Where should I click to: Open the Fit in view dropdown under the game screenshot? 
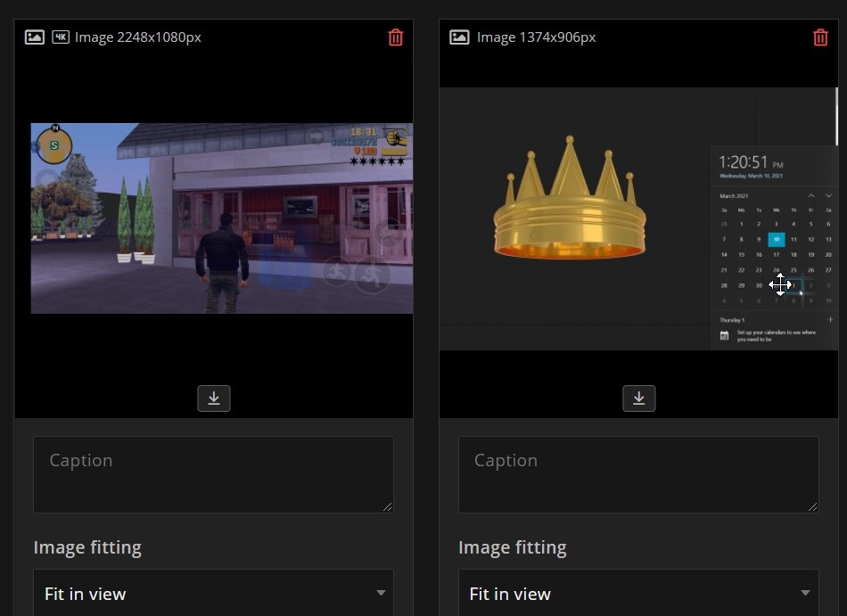tap(213, 593)
